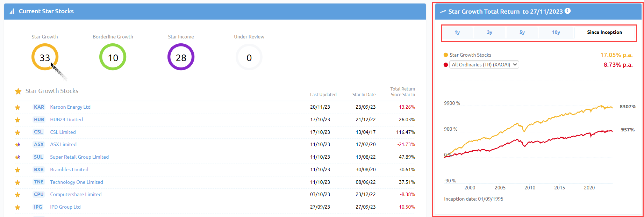This screenshot has height=217, width=644.
Task: Click the star icon next to Brambles Limited
Action: [17, 170]
